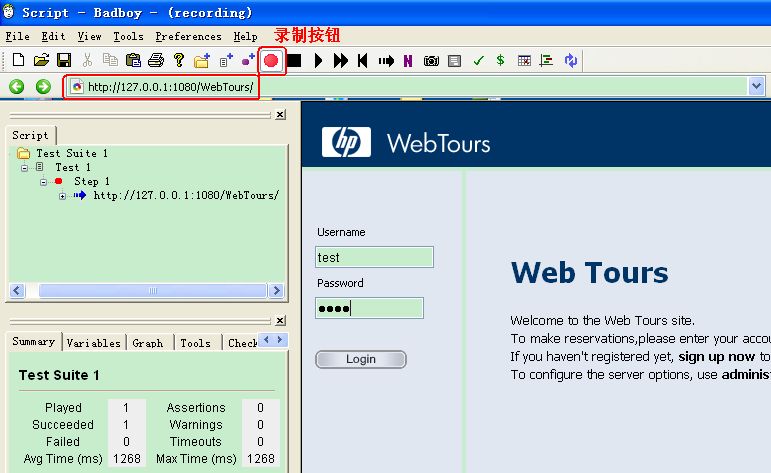Capture a screenshot with the camera icon
Image resolution: width=771 pixels, height=473 pixels.
click(x=431, y=60)
